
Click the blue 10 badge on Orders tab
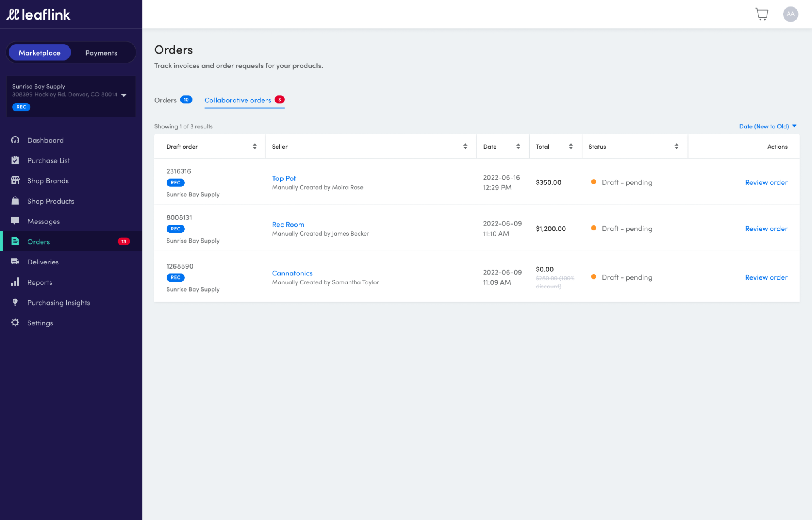[x=186, y=100]
